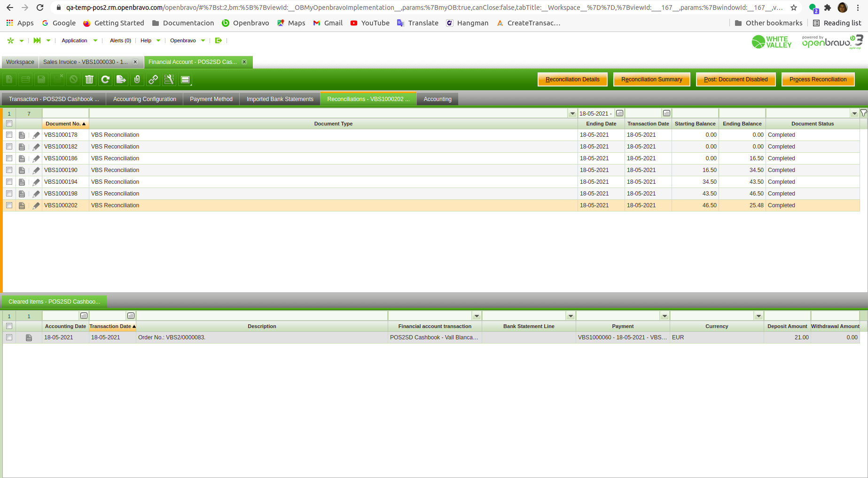
Task: Open the browser extensions puzzle icon
Action: 828,8
